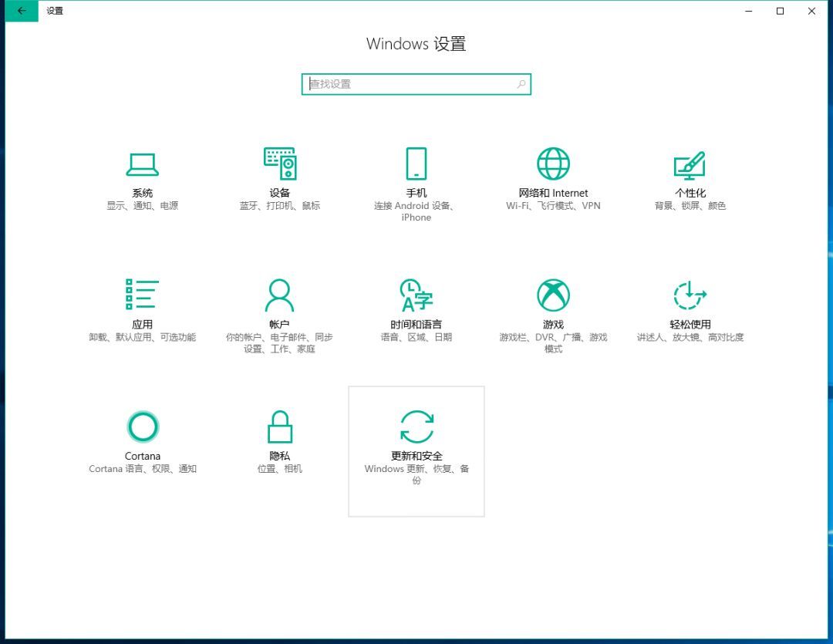
Task: Open the 系统 settings icon
Action: pyautogui.click(x=142, y=174)
